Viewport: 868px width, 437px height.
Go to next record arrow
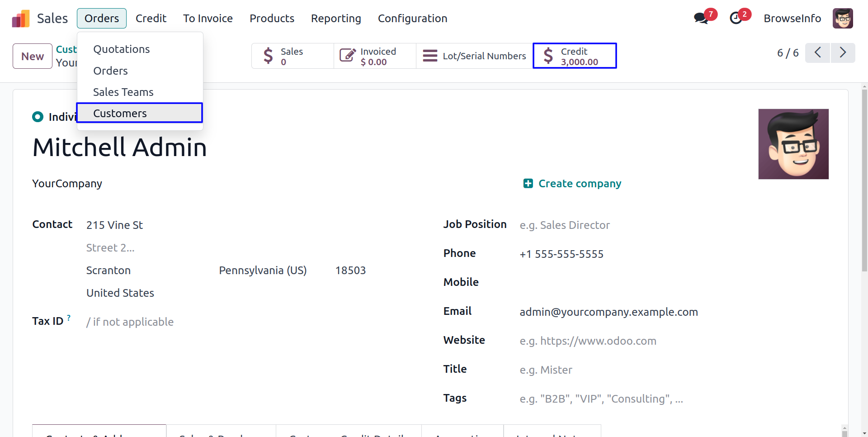click(843, 53)
